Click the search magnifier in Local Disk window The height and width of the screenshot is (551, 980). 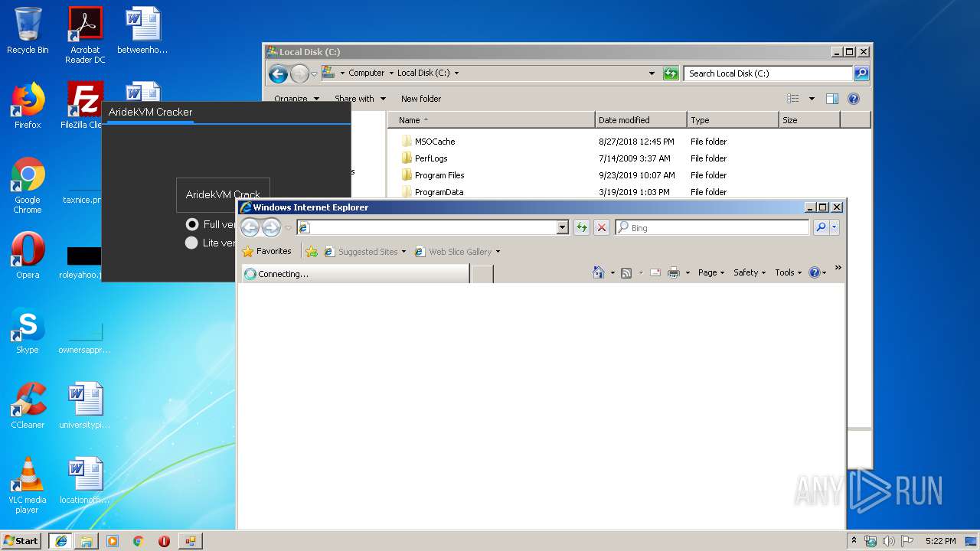(861, 73)
